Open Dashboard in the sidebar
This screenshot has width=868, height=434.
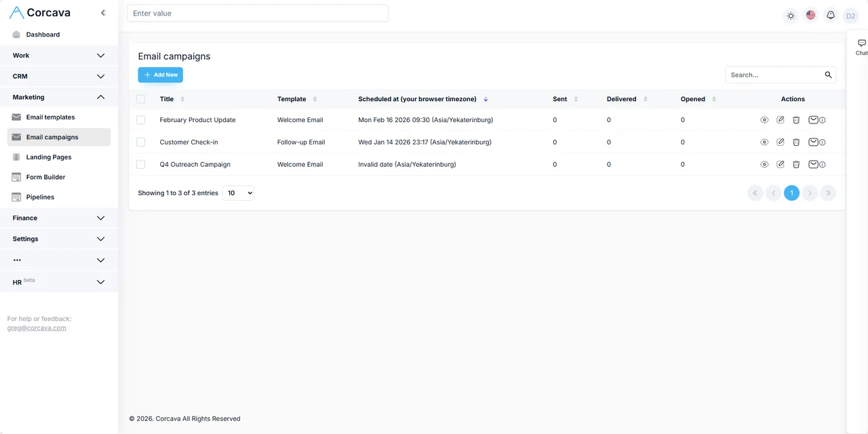click(x=59, y=35)
